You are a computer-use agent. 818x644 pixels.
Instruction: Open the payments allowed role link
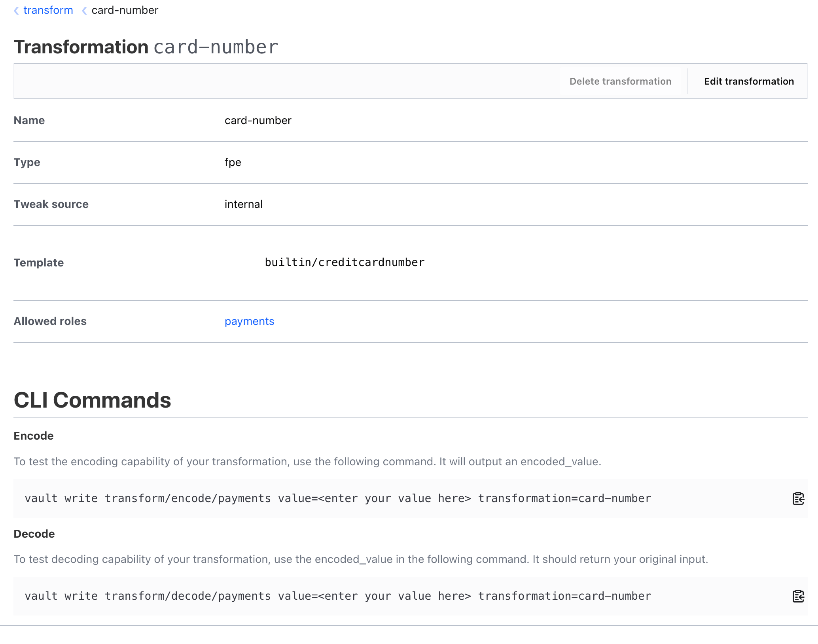(x=249, y=321)
